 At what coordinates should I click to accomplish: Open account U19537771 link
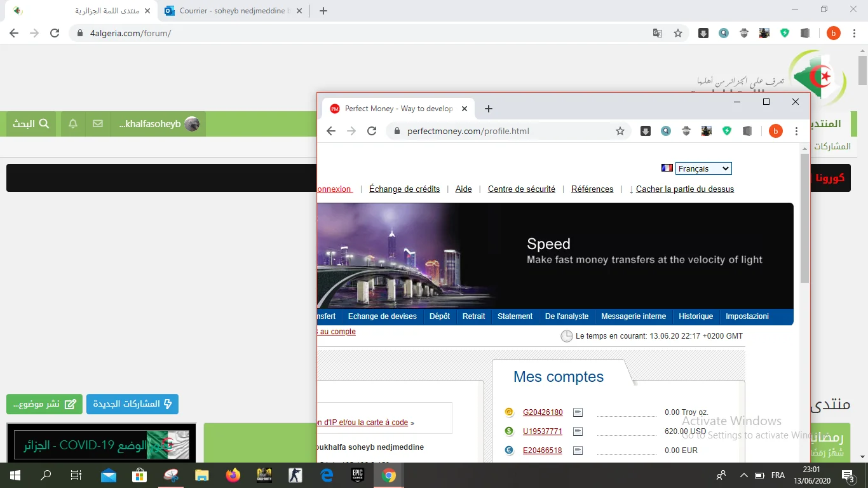pyautogui.click(x=543, y=431)
